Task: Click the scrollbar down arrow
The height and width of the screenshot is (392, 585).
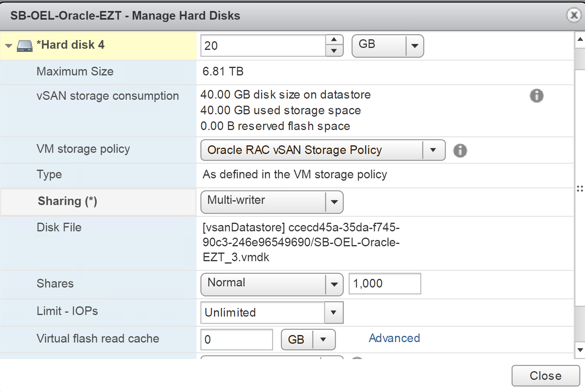Action: pos(580,350)
